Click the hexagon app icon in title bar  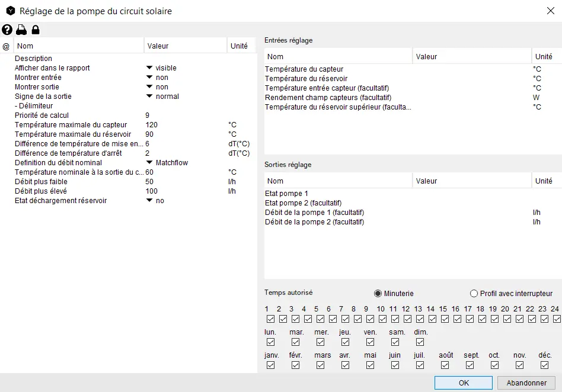10,11
